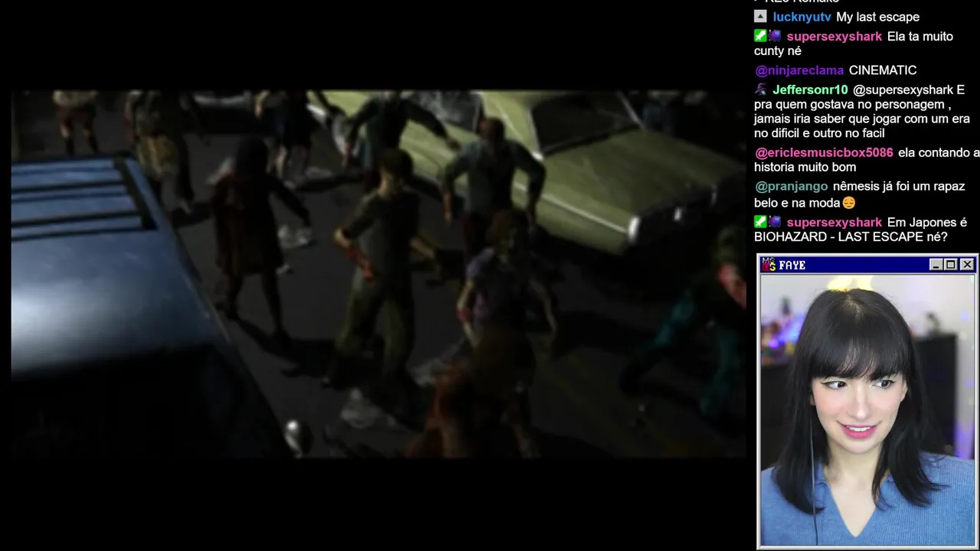Open @ericlesmusicbox5086 username in chat

[x=824, y=153]
